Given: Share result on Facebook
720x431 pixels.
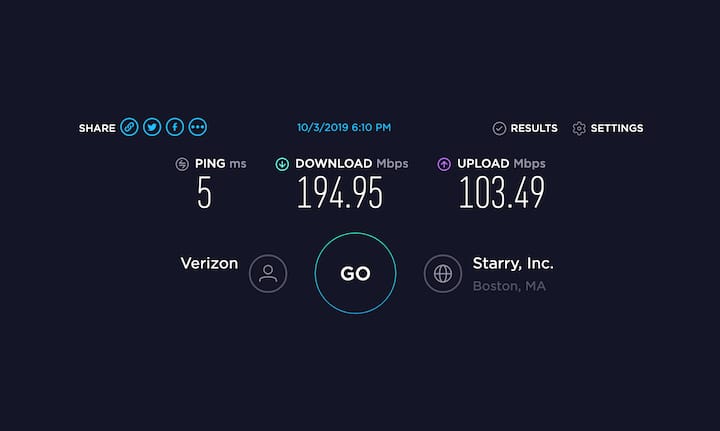Looking at the screenshot, I should [175, 127].
